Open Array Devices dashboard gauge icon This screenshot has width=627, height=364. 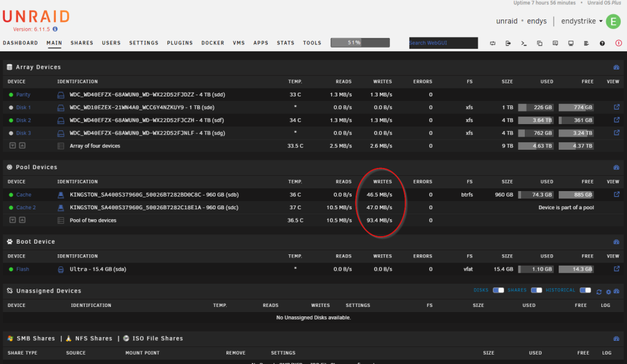(x=616, y=67)
